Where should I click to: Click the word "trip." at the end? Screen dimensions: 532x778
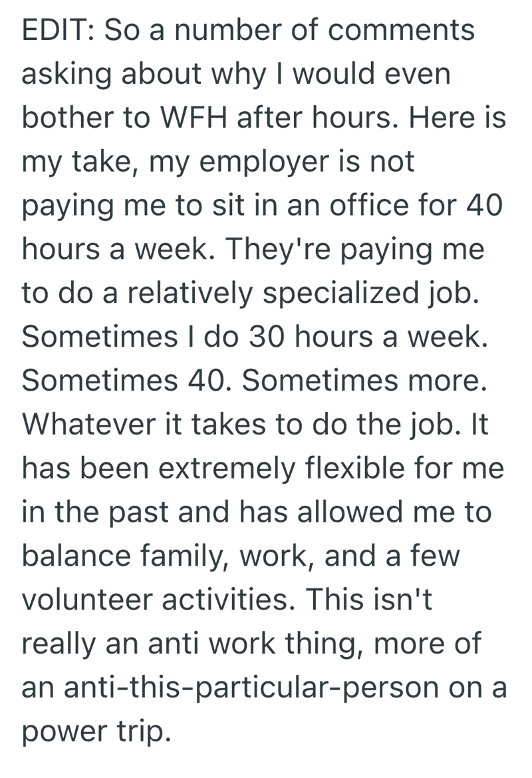144,733
